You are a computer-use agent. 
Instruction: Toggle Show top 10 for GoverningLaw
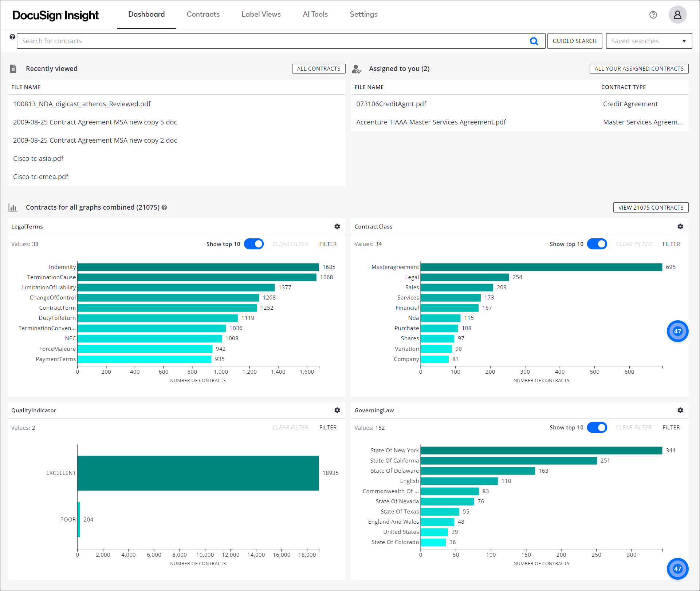[x=597, y=427]
